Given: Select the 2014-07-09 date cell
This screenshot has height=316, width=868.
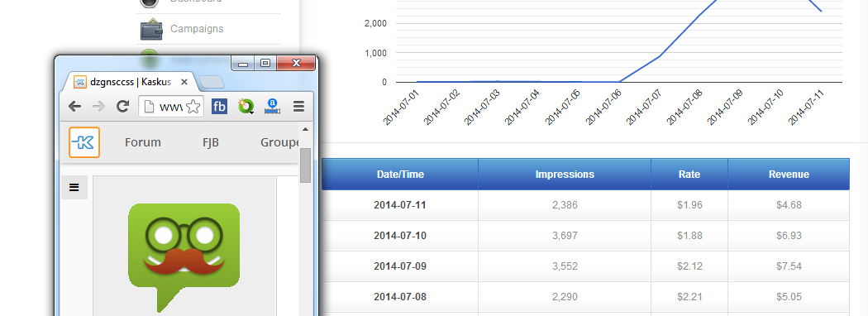Looking at the screenshot, I should [400, 266].
